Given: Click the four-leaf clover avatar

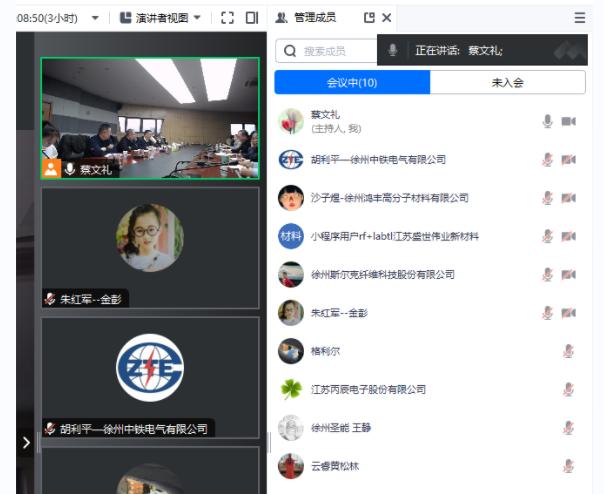Looking at the screenshot, I should pyautogui.click(x=291, y=389).
